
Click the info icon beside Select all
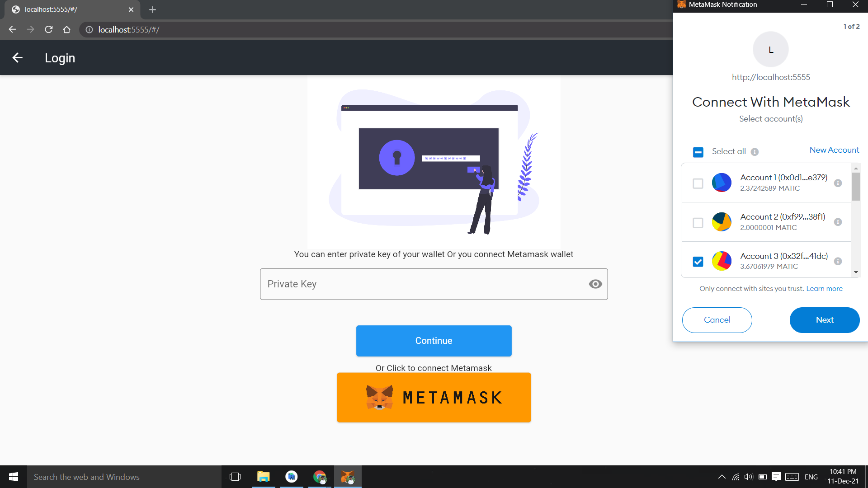point(755,152)
